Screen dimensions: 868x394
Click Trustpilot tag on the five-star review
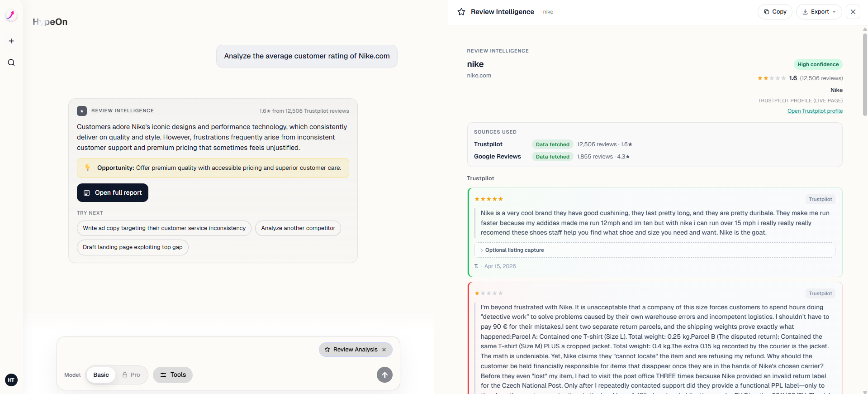pos(820,199)
